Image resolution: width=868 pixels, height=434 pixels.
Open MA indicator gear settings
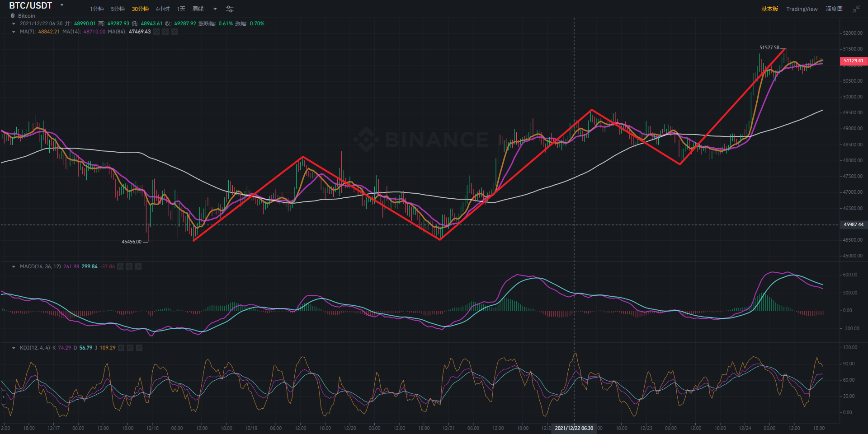pyautogui.click(x=165, y=32)
